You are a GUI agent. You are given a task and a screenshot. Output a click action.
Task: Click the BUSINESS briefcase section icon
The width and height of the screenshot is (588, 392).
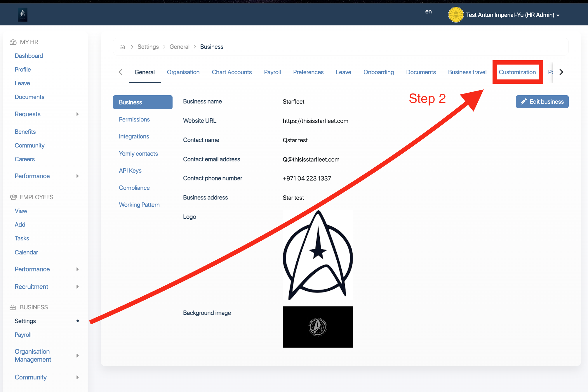[13, 307]
